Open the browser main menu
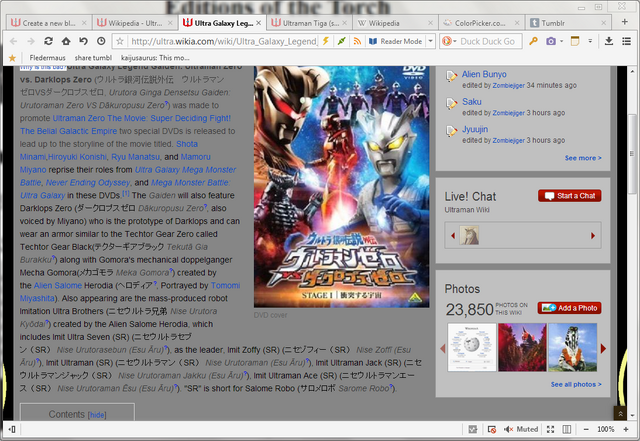The width and height of the screenshot is (640, 441). 626,41
